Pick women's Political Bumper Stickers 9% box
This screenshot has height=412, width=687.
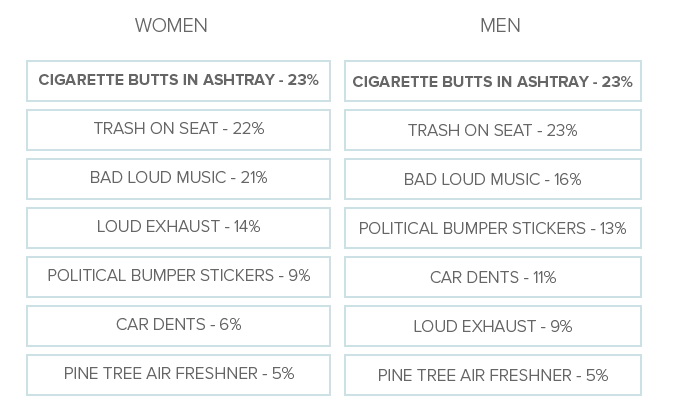(x=178, y=276)
